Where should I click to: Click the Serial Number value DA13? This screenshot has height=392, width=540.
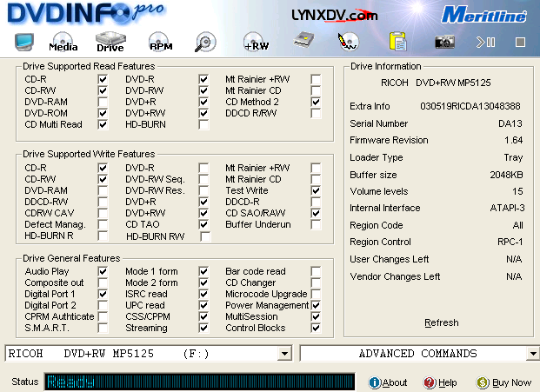tap(510, 123)
